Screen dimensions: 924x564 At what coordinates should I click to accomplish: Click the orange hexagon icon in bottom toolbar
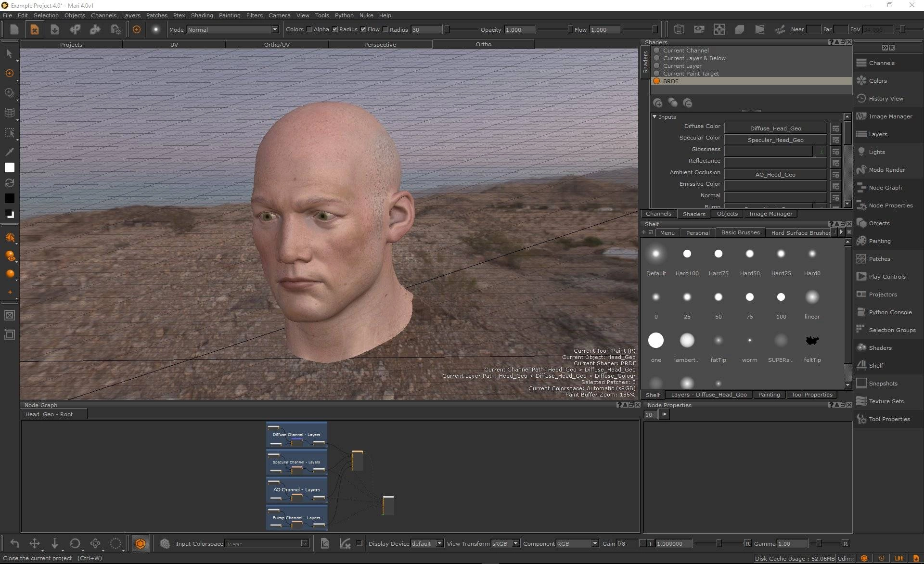pos(140,544)
